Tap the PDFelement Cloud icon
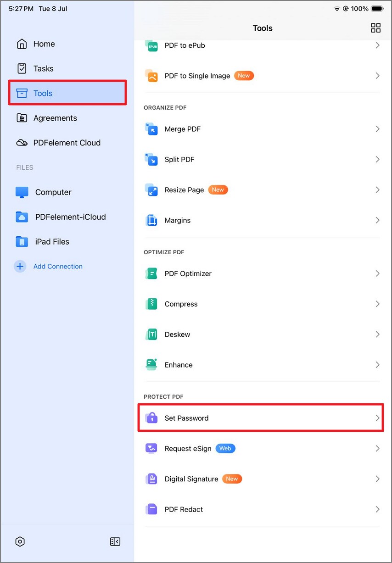 pyautogui.click(x=22, y=143)
